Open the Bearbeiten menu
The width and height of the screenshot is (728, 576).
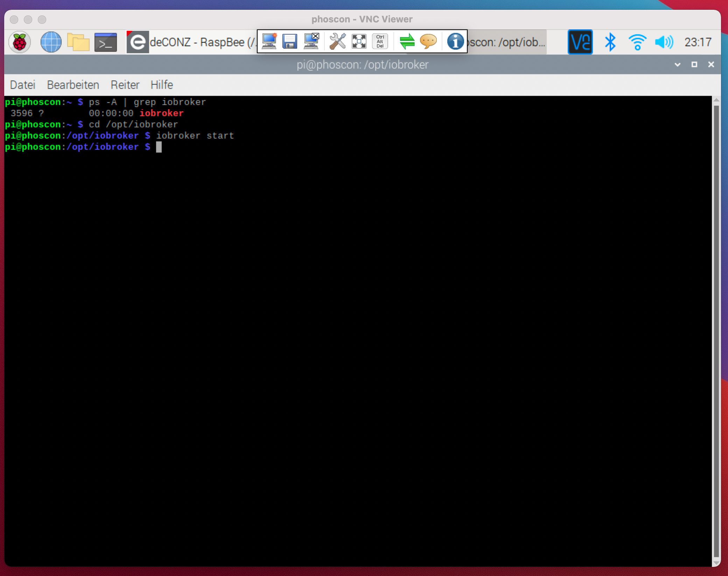click(73, 85)
